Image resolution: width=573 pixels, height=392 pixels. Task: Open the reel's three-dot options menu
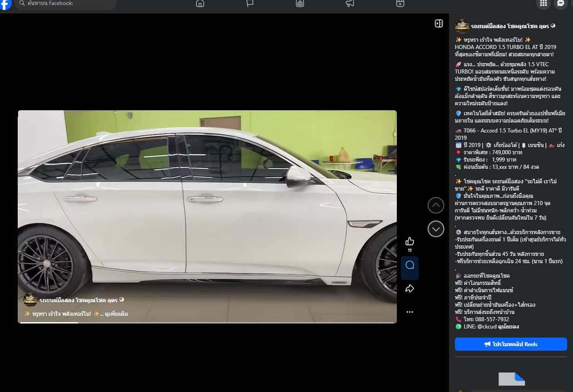410,312
